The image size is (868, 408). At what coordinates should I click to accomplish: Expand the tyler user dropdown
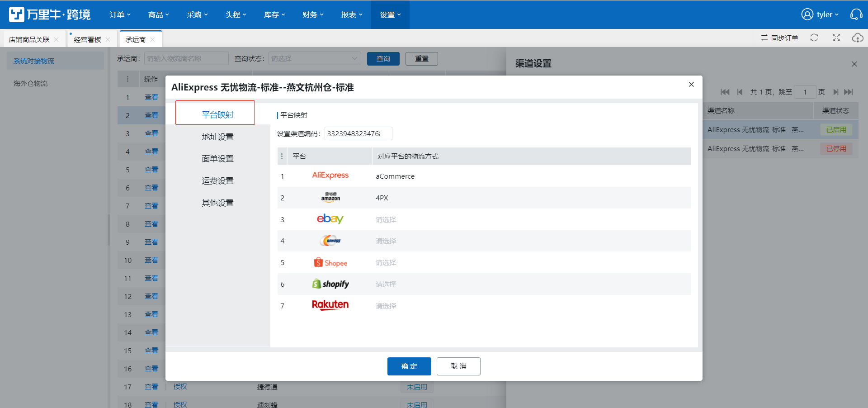(827, 14)
